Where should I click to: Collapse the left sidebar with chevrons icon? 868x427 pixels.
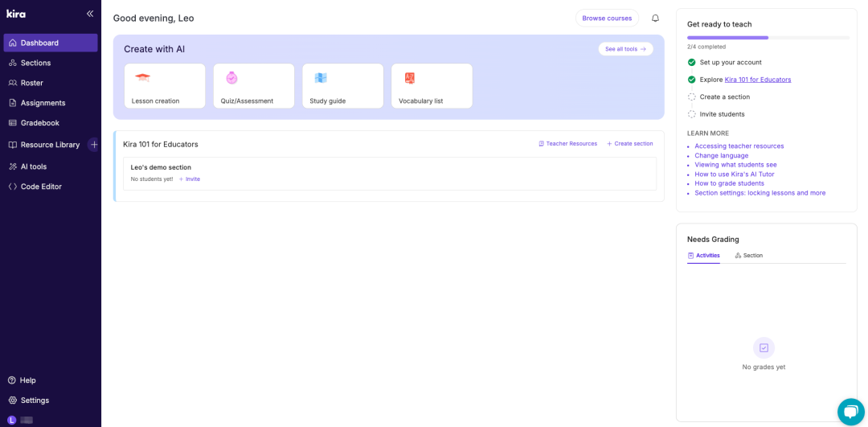(90, 14)
